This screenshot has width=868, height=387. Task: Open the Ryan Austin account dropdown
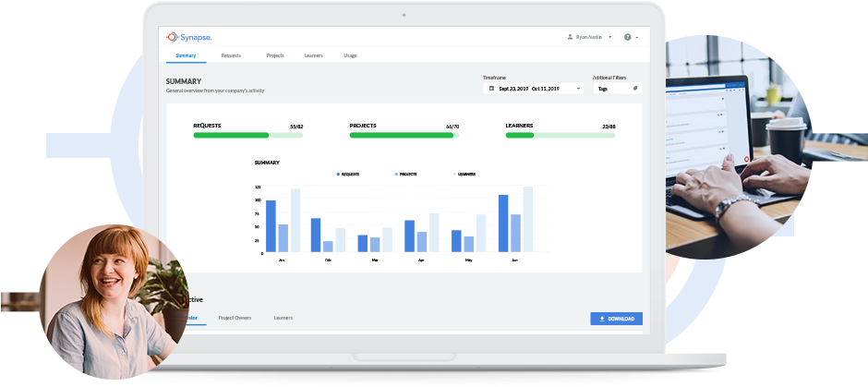click(x=589, y=37)
